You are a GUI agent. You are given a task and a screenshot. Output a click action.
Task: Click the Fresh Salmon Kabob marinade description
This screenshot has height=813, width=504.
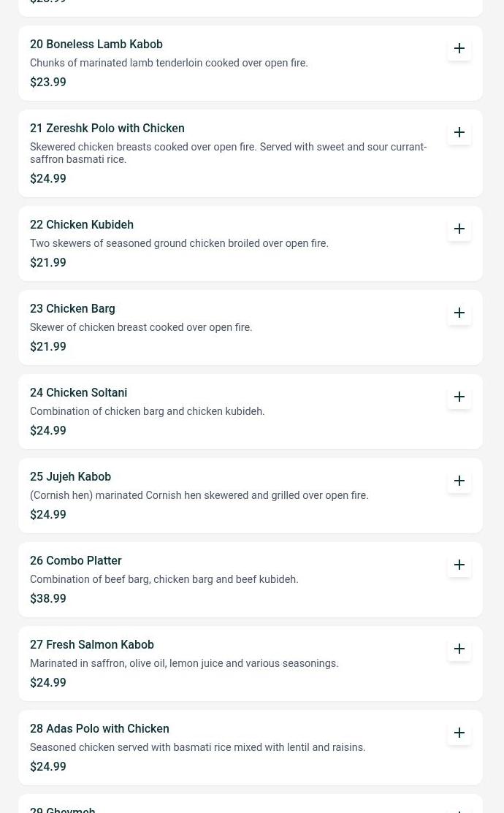pos(184,664)
